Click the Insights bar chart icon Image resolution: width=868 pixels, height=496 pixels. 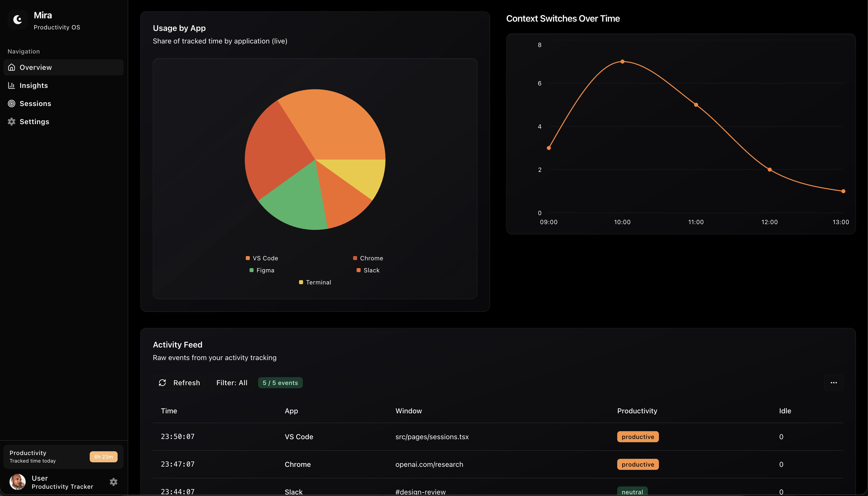click(12, 85)
